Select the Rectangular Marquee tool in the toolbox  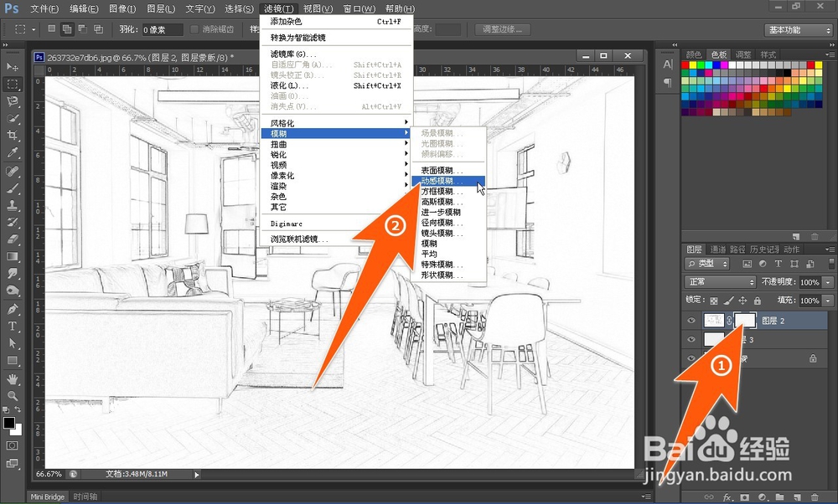pos(13,84)
